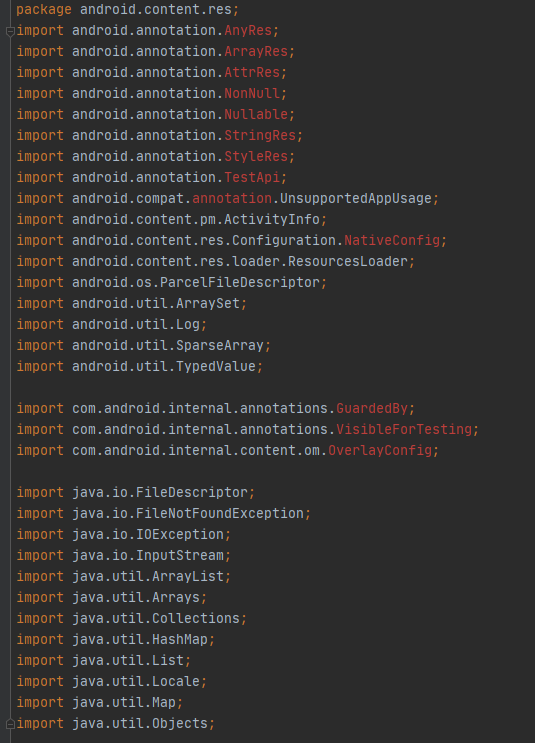
Task: Select the AnyRes import identifier
Action: [248, 30]
